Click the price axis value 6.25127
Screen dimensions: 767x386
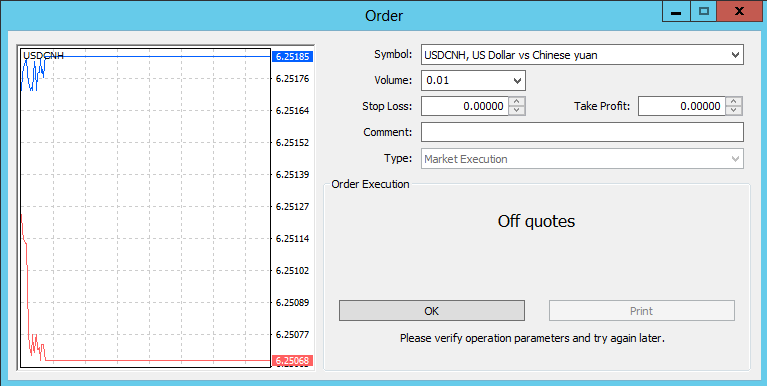[x=293, y=206]
